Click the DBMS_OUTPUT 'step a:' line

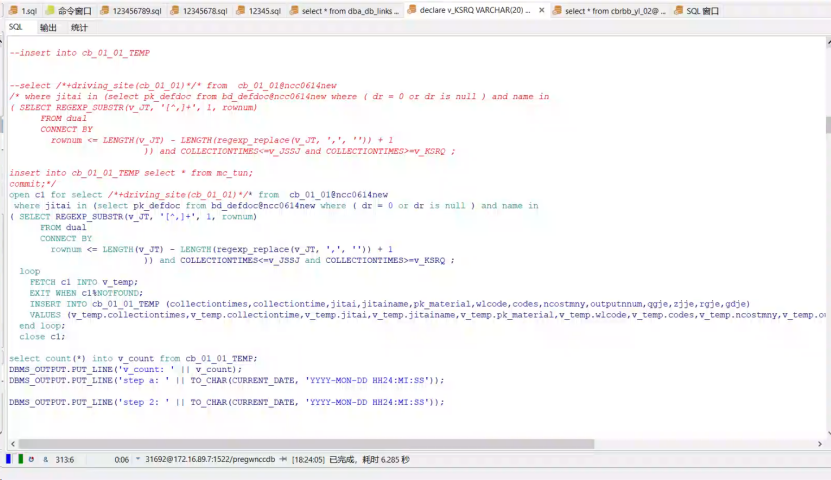coord(227,380)
